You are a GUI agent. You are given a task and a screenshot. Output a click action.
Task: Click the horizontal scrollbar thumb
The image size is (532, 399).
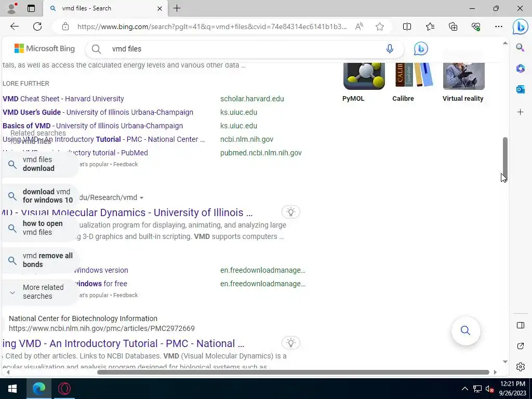[293, 372]
